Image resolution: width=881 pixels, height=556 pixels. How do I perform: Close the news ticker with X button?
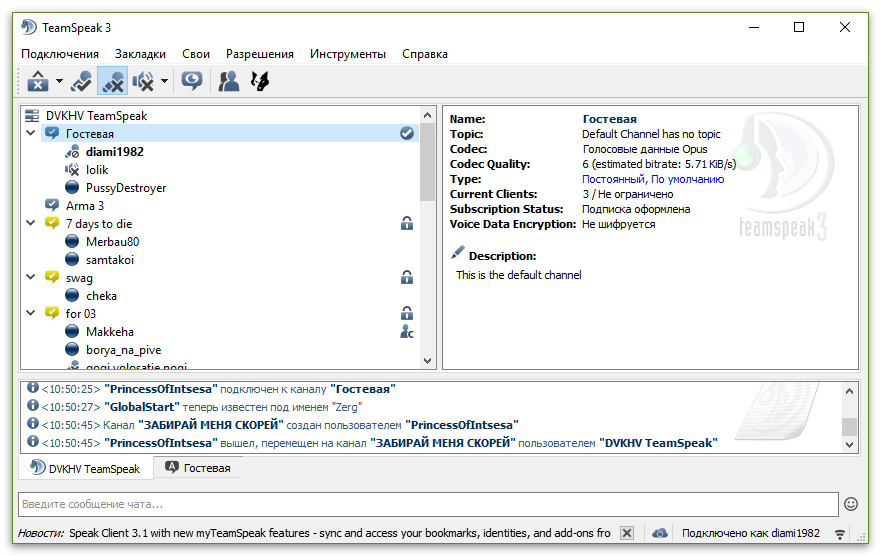[627, 533]
